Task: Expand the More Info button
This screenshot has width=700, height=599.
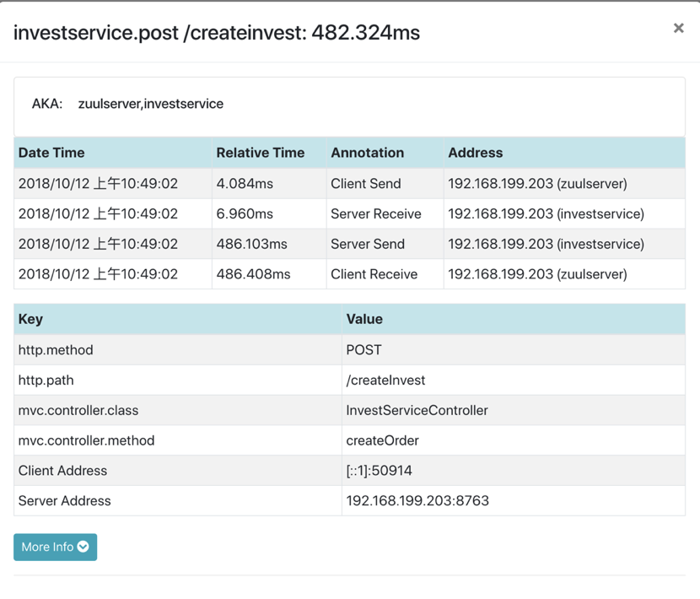Action: point(56,547)
